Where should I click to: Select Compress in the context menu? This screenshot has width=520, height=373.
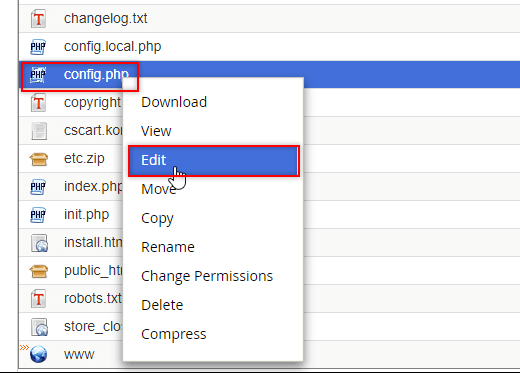pyautogui.click(x=174, y=334)
